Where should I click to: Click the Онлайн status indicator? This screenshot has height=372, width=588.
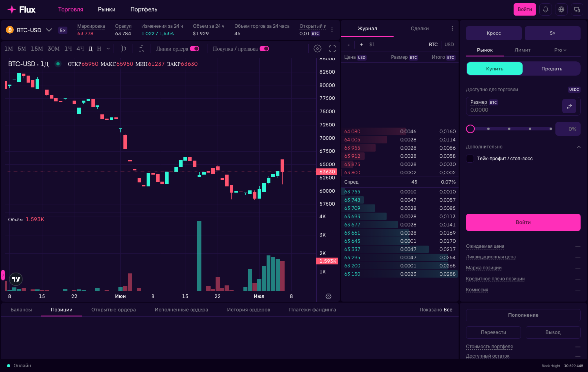19,366
